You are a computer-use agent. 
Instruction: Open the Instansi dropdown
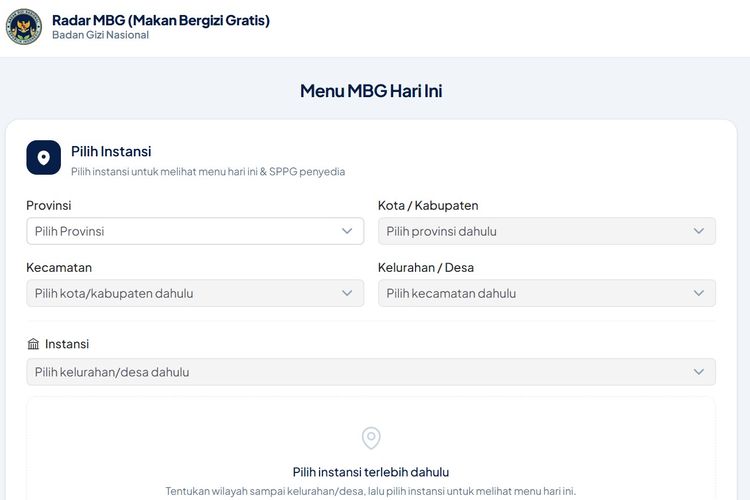(x=371, y=372)
